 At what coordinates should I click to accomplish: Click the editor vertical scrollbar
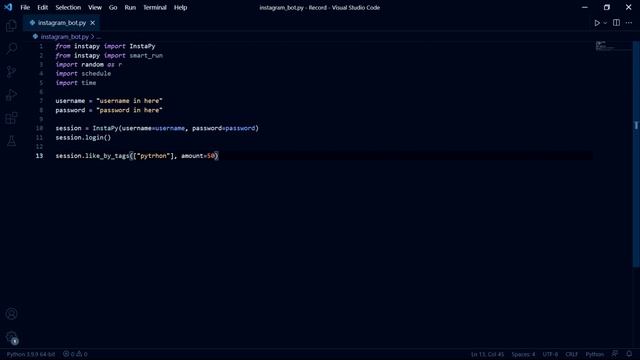(636, 155)
